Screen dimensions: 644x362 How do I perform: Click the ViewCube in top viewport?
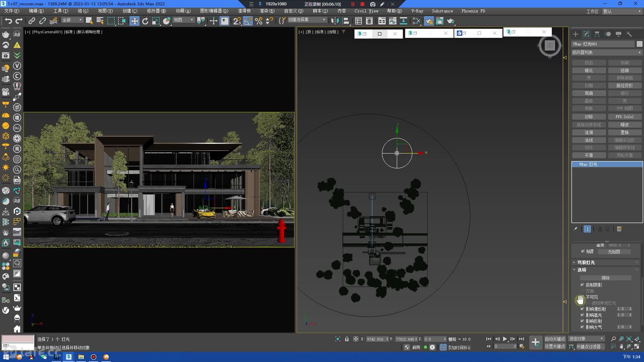[x=550, y=45]
